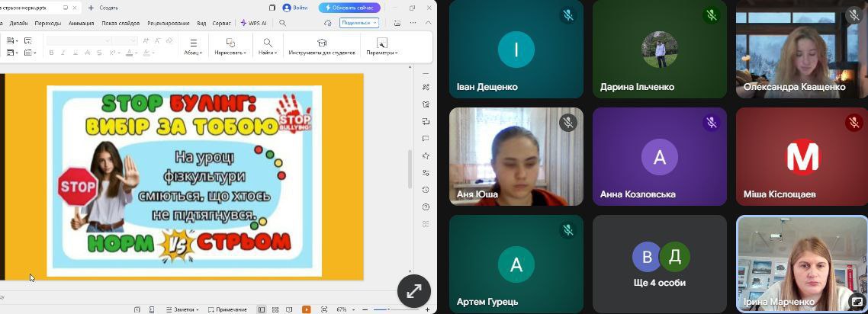The height and width of the screenshot is (314, 868).
Task: Click fit slide to window icon
Action: coord(324,309)
